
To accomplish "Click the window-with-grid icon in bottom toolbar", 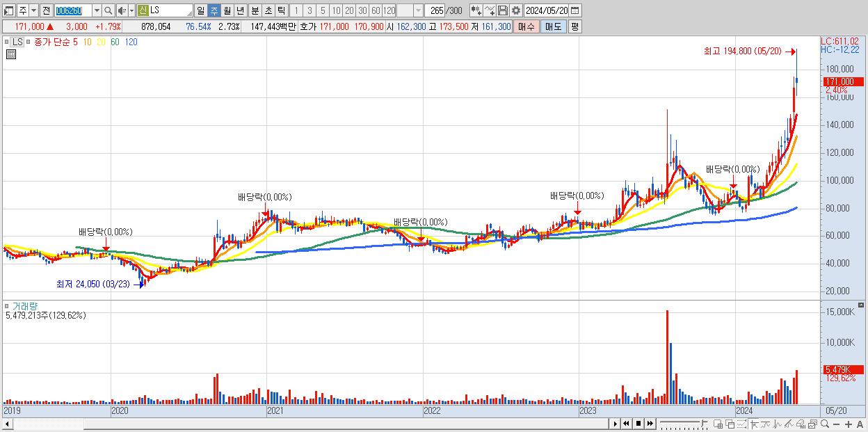I will coord(718,424).
